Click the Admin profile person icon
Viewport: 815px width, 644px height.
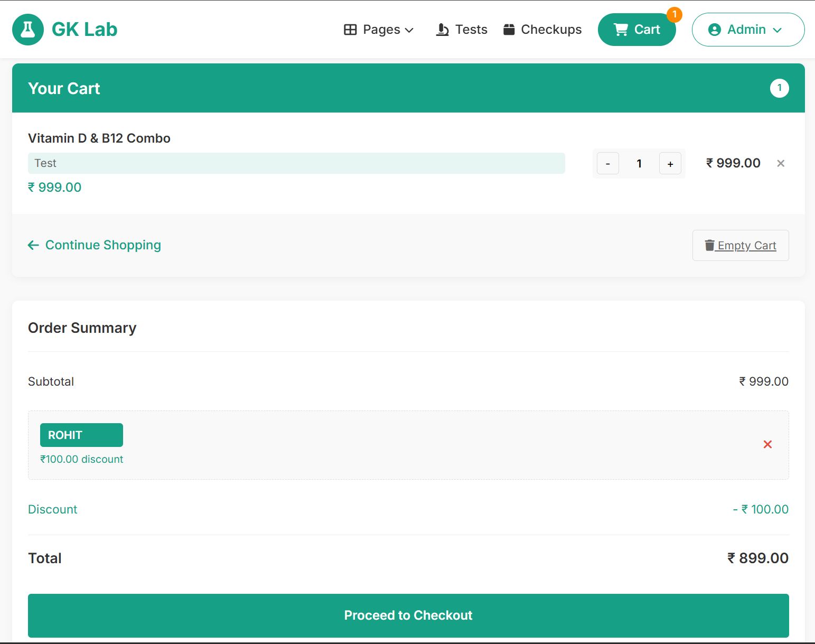pos(716,30)
